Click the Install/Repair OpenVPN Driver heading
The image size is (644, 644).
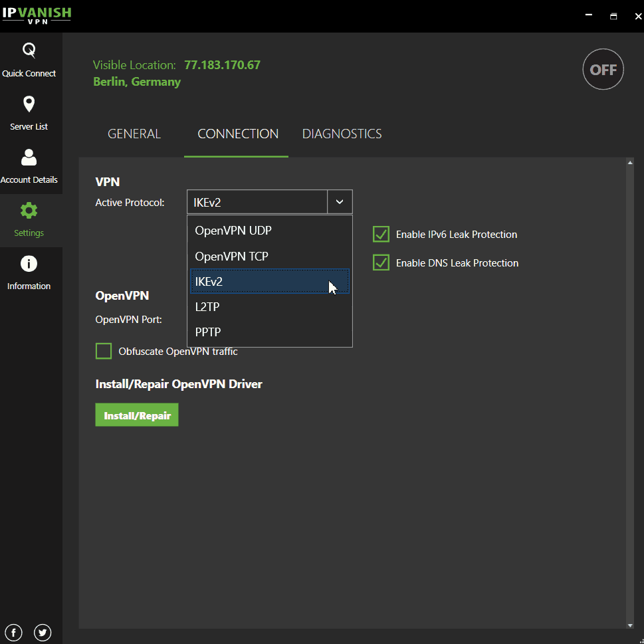click(x=179, y=384)
